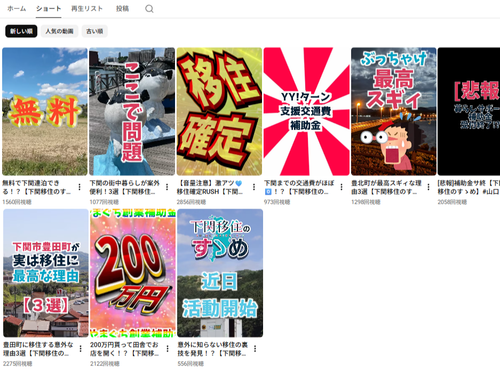This screenshot has height=375, width=500.
Task: Play the 下関移住のすゝめ 近日活動開始 short
Action: coord(220,273)
